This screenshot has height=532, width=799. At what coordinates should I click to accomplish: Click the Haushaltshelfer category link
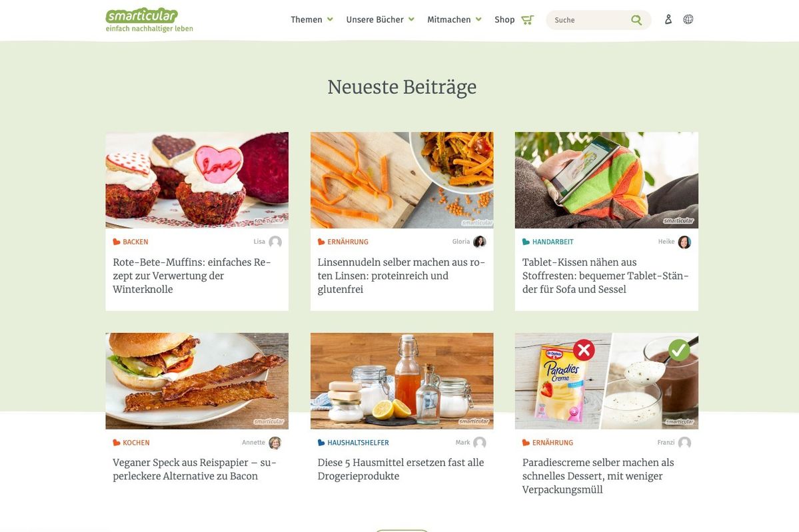coord(358,442)
